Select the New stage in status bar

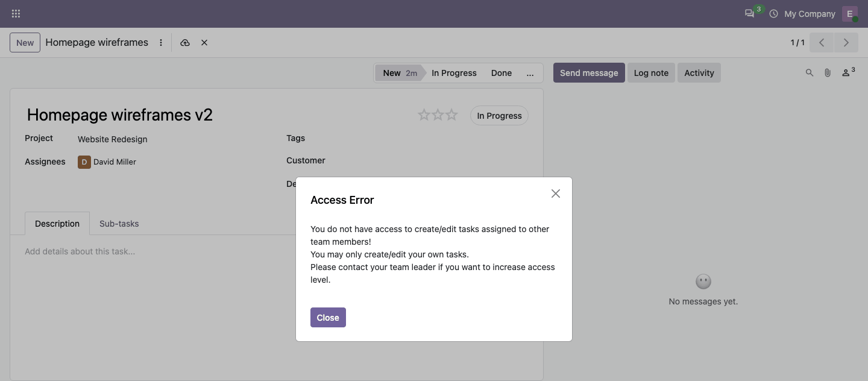pos(399,73)
